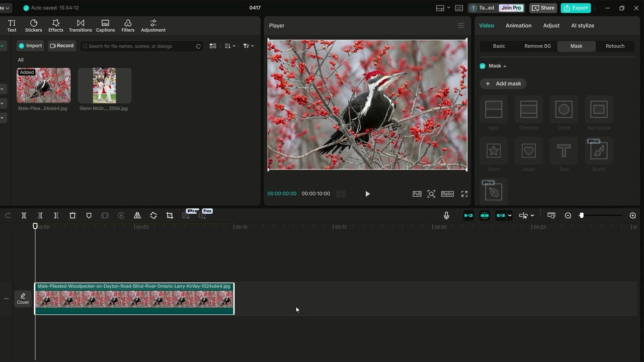644x362 pixels.
Task: Add a marker with the shield marker icon
Action: click(89, 215)
